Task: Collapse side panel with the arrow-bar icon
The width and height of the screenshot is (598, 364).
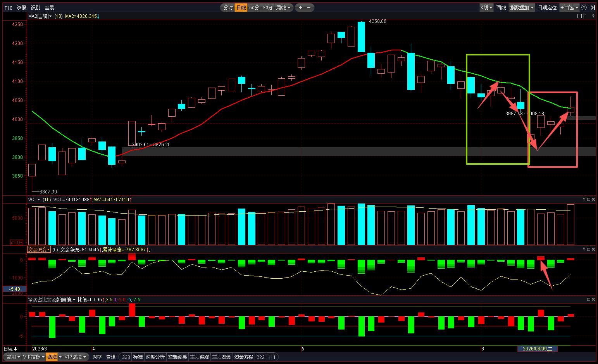Action: pyautogui.click(x=593, y=8)
